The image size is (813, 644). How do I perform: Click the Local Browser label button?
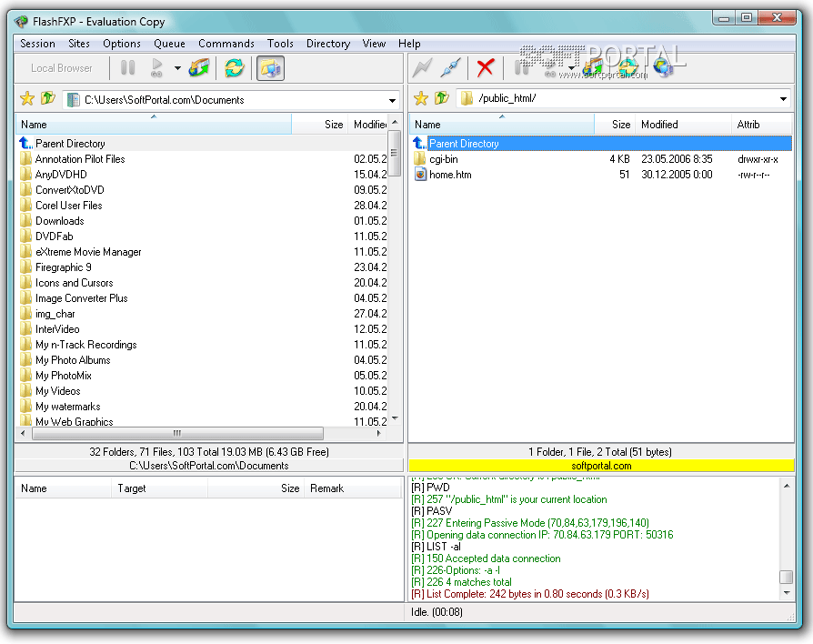pyautogui.click(x=62, y=68)
